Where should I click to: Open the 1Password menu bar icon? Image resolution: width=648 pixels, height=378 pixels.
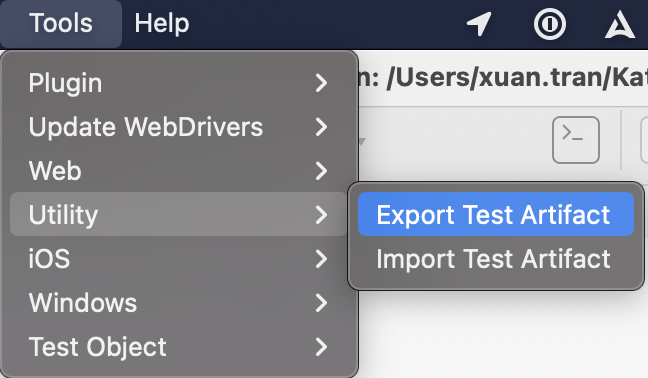point(550,24)
